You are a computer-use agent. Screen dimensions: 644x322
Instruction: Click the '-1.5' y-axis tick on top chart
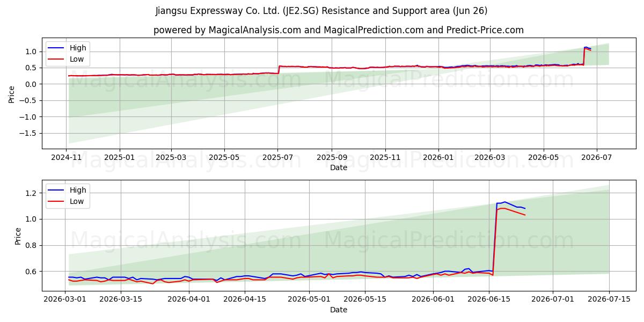tap(28, 133)
